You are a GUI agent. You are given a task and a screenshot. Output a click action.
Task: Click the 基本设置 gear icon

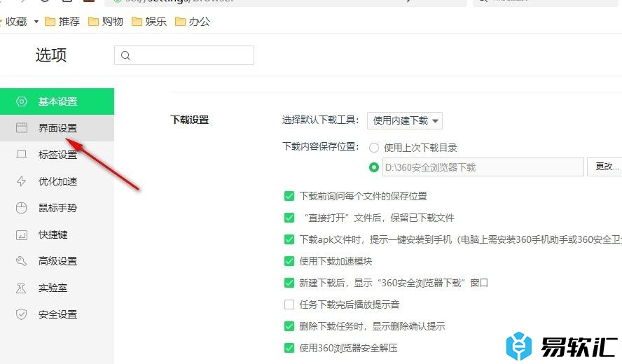point(22,101)
